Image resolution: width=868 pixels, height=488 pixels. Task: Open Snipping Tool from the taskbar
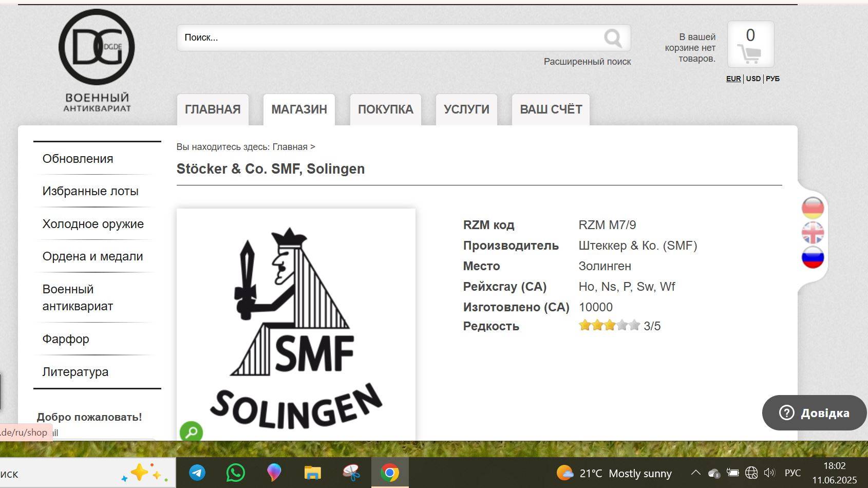click(x=351, y=473)
